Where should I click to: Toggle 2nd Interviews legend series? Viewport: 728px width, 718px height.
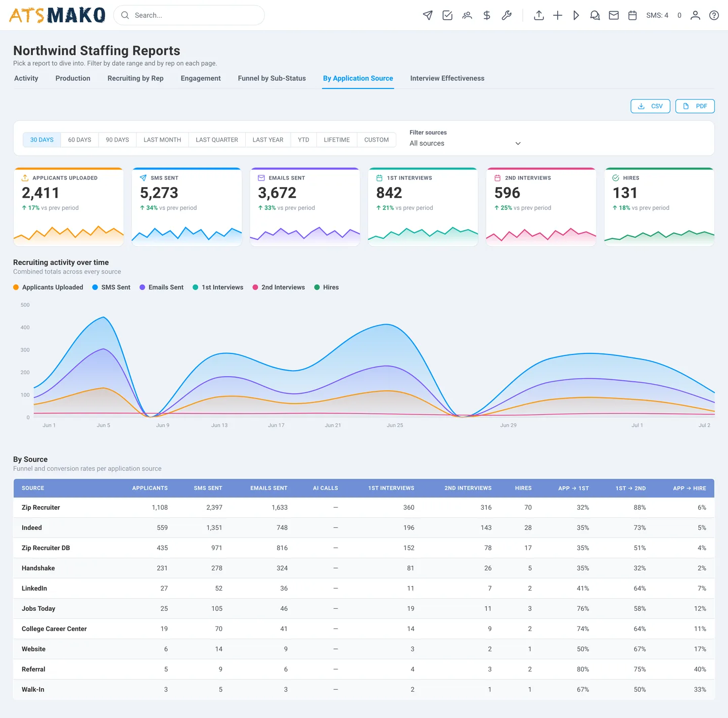[279, 287]
